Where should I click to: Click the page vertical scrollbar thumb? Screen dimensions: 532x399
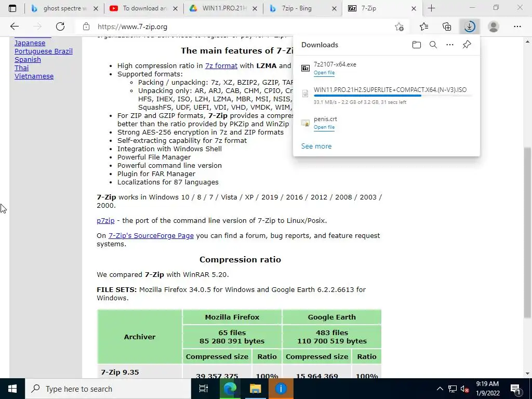[x=527, y=232]
